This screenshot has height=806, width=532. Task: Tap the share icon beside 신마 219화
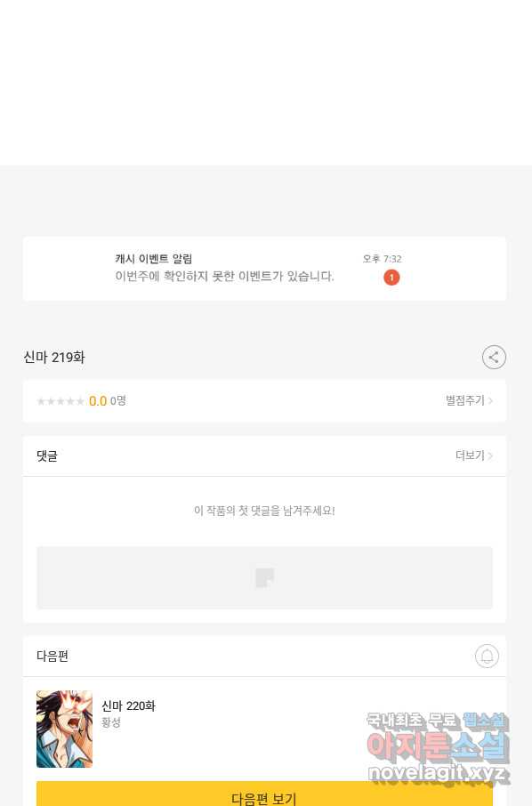coord(494,358)
